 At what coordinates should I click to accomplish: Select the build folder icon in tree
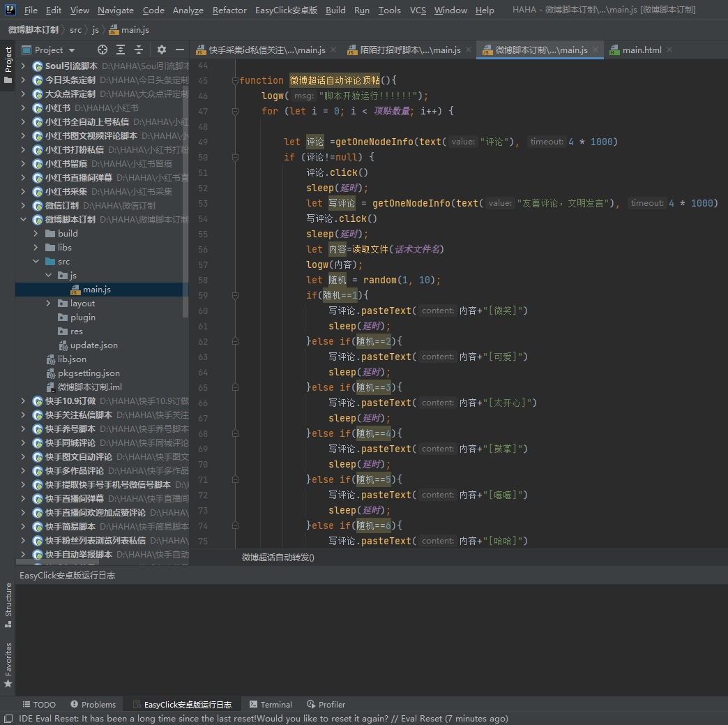50,233
